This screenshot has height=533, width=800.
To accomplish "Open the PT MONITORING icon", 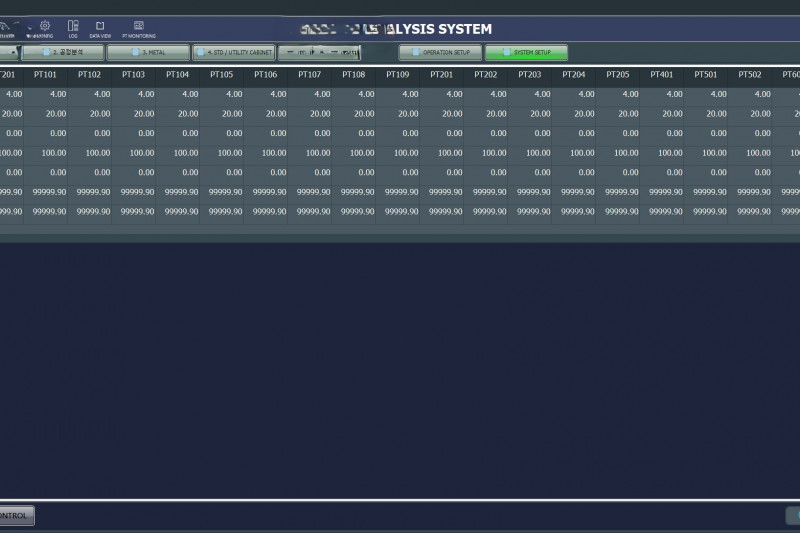I will click(139, 28).
